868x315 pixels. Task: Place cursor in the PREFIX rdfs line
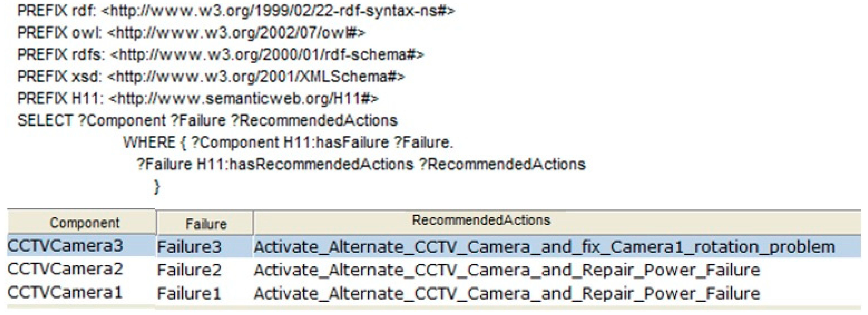pos(220,55)
